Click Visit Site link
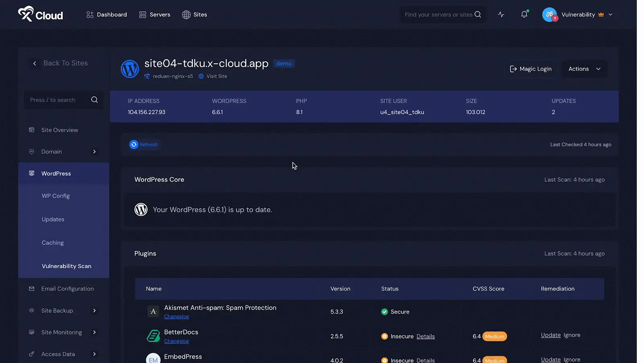This screenshot has width=644, height=363. click(x=217, y=76)
